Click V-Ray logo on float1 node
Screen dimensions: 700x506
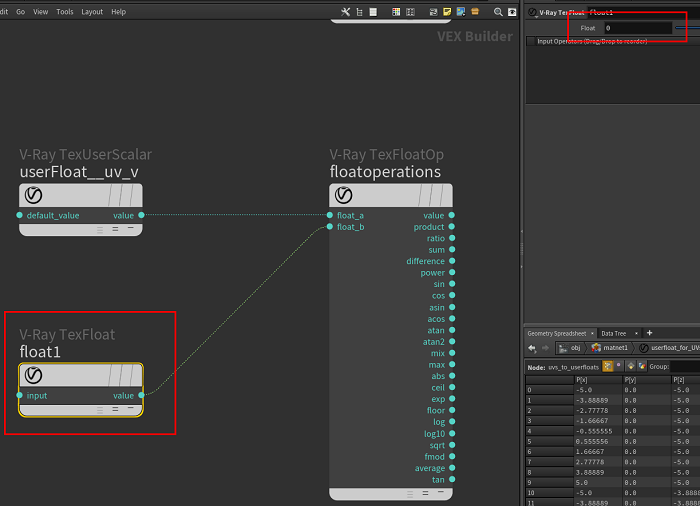tap(33, 375)
